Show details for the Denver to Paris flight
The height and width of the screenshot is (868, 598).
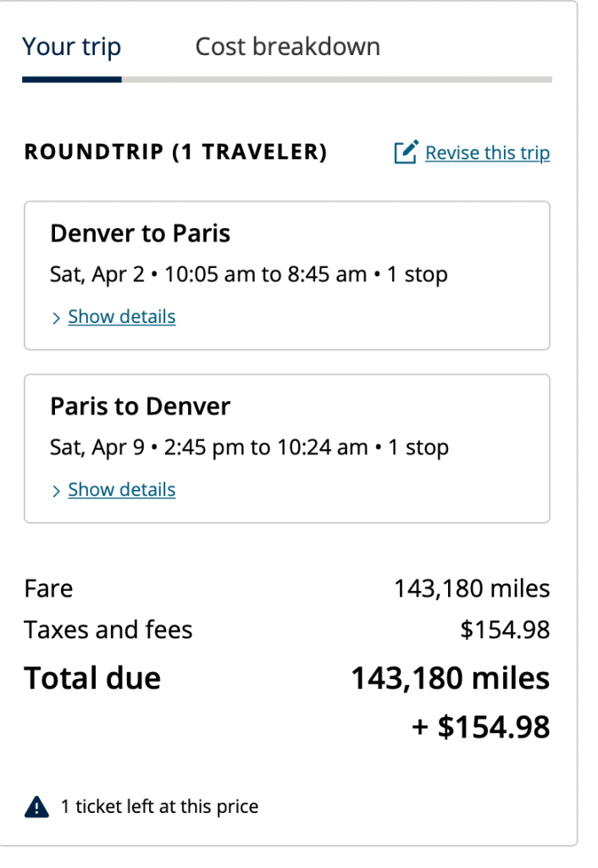coord(121,317)
